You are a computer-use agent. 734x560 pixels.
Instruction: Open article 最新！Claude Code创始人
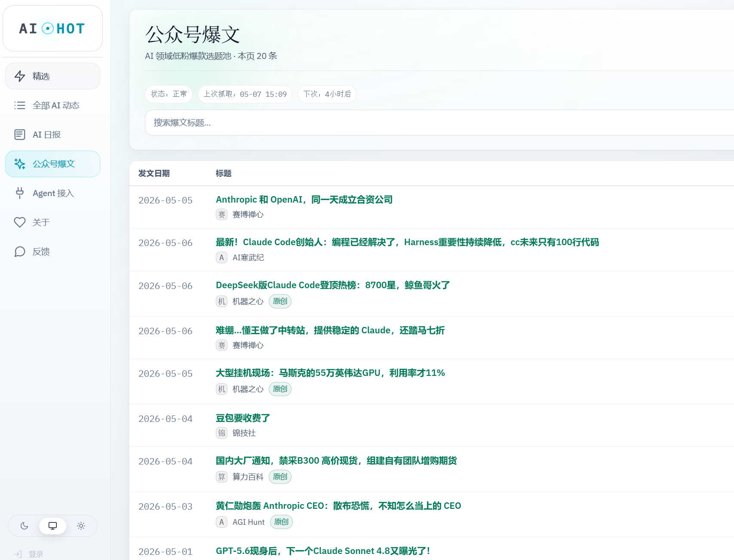tap(407, 242)
